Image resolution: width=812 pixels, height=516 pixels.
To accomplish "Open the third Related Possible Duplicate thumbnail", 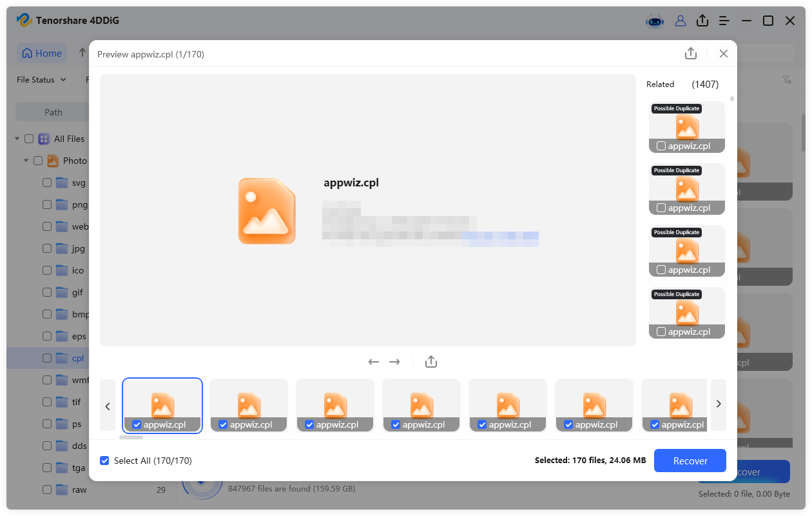I will 687,251.
